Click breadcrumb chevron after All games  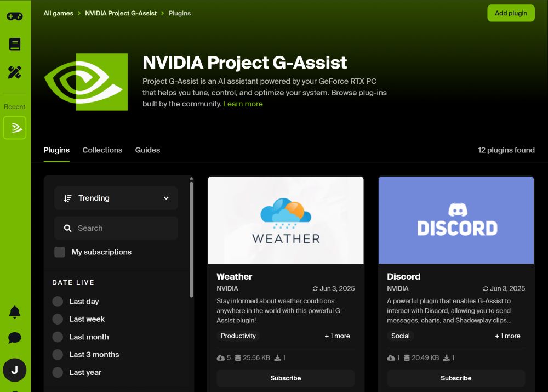click(x=79, y=13)
